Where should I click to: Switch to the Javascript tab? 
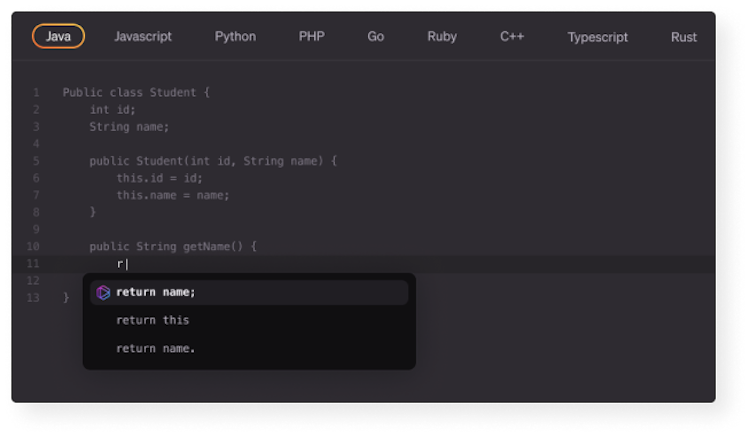click(x=143, y=36)
